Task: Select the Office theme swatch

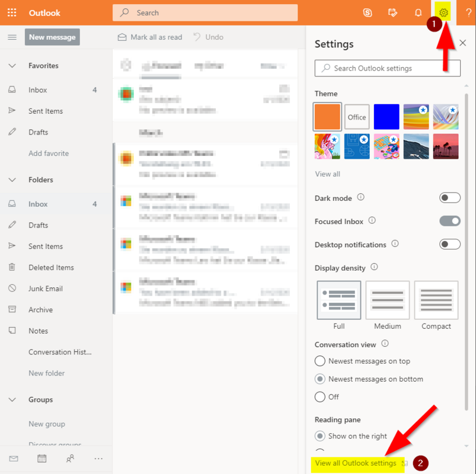Action: [357, 117]
